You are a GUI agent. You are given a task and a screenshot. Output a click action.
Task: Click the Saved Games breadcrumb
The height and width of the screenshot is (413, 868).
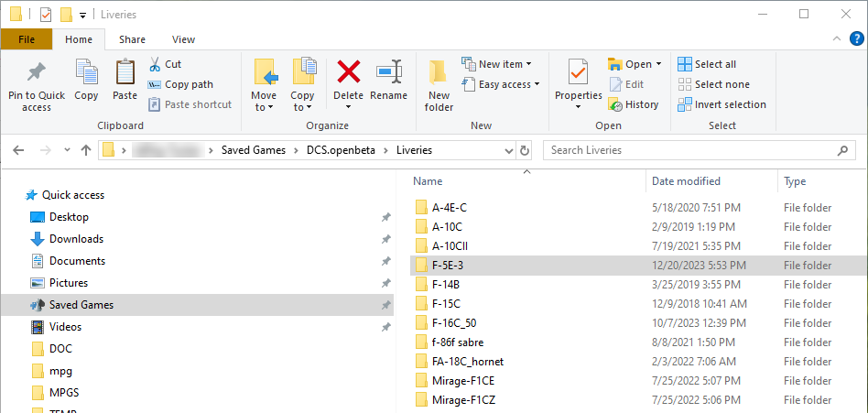254,150
